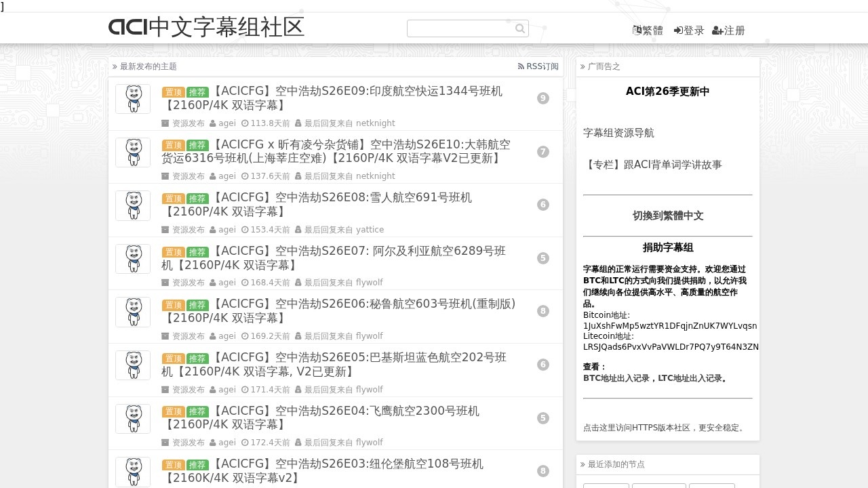Screen dimensions: 868x488
Task: Open last replier flywolf on S26E05
Action: [x=370, y=390]
